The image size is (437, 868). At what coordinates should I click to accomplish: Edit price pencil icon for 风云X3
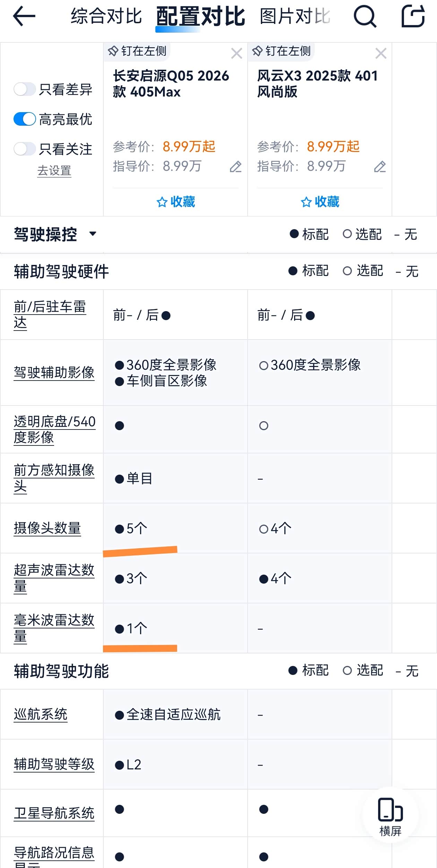380,167
